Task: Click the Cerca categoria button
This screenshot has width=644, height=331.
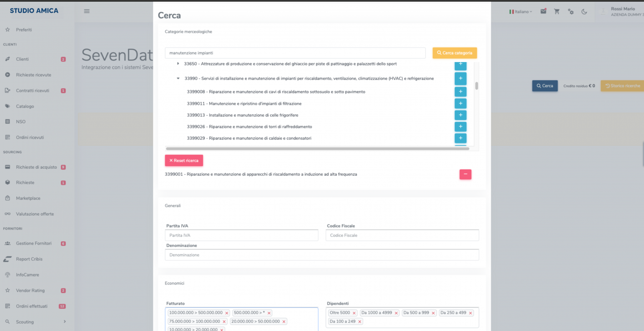Action: pos(454,53)
